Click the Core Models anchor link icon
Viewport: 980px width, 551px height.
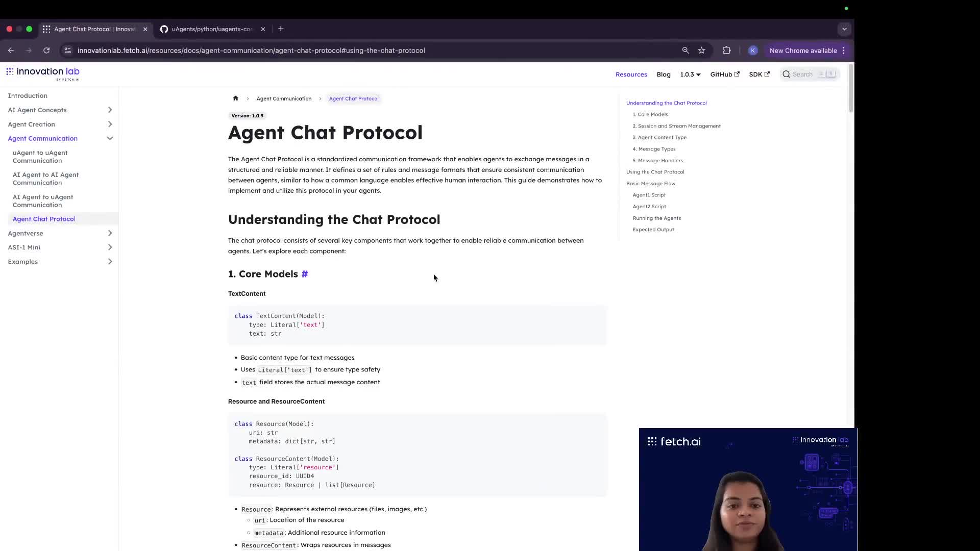(x=305, y=274)
